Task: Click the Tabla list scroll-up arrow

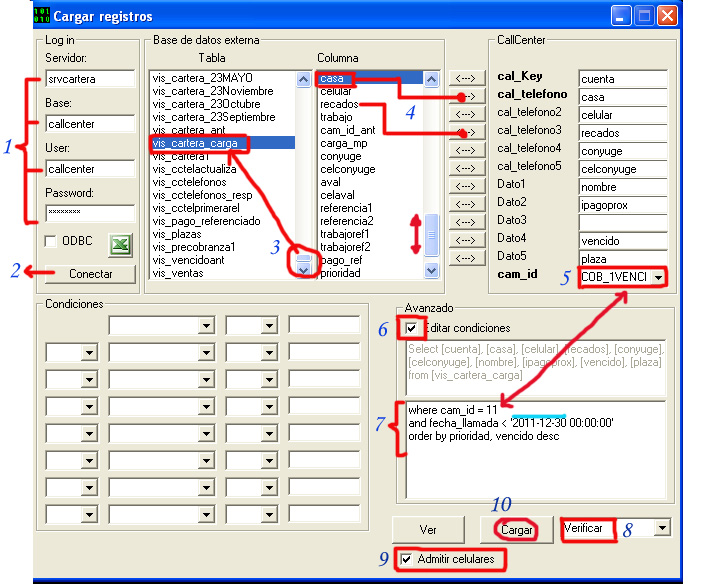Action: point(303,79)
